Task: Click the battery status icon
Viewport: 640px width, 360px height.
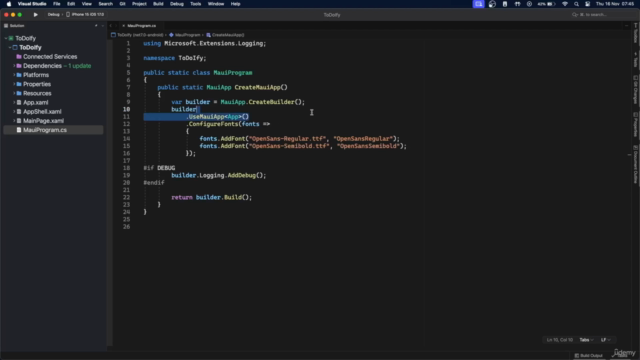Action: point(547,4)
